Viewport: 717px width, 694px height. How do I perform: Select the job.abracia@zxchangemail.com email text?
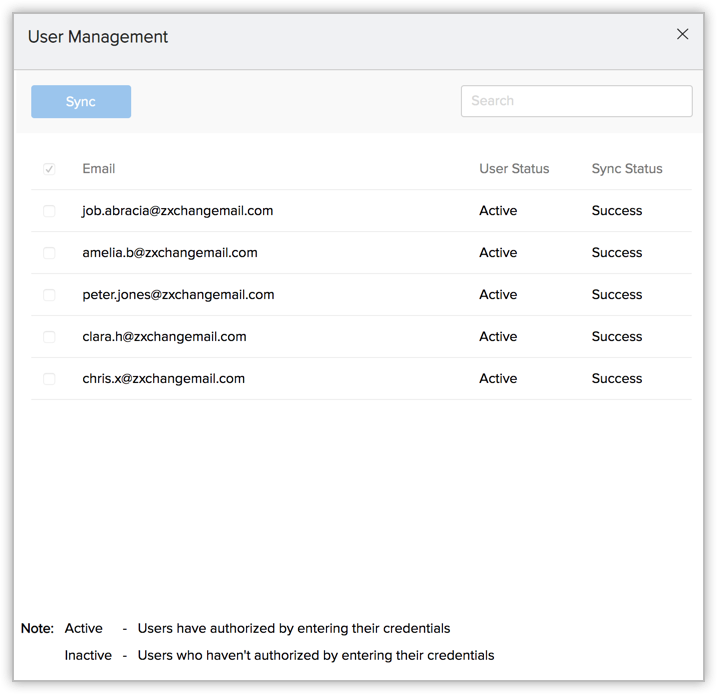(x=178, y=211)
